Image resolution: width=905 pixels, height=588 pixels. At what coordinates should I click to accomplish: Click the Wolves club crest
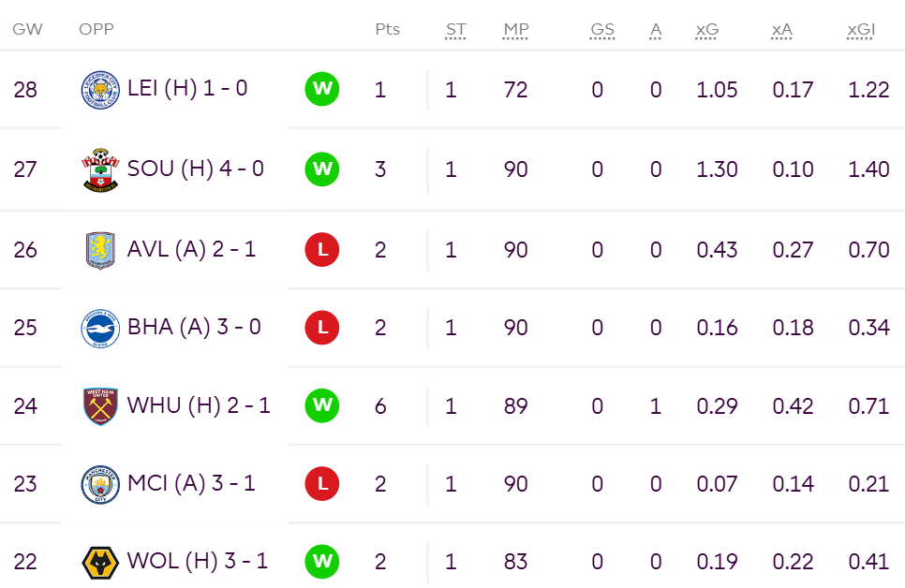(100, 563)
